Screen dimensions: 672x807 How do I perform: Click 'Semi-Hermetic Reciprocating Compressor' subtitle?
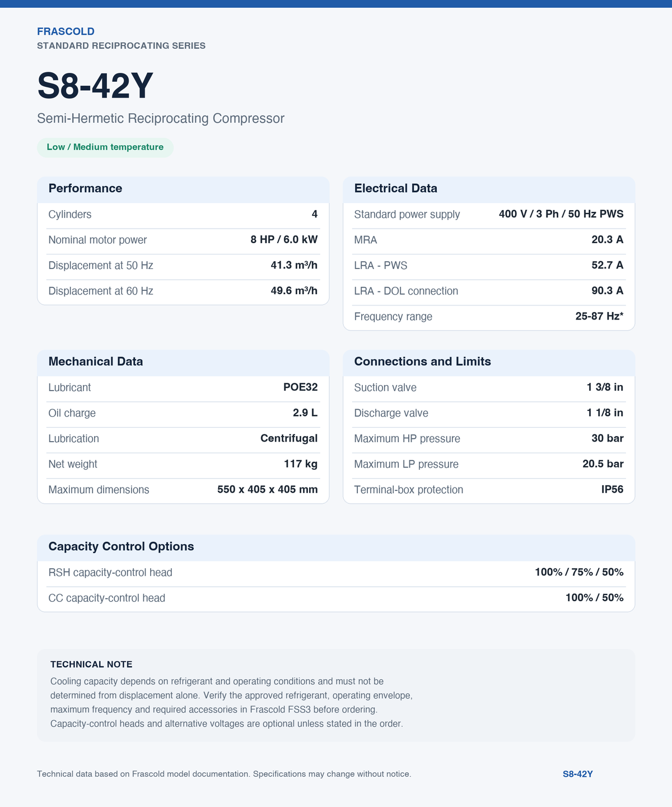point(161,118)
